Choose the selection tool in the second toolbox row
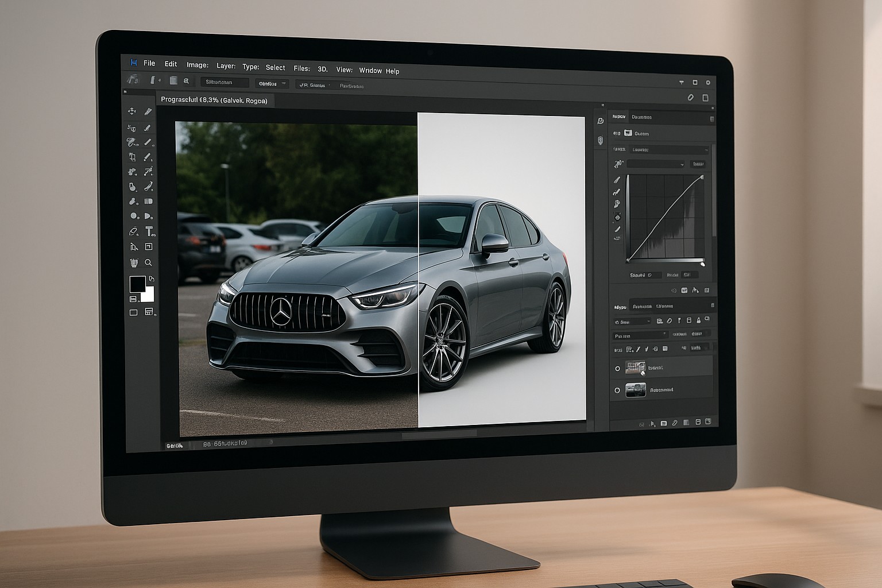 [x=132, y=127]
